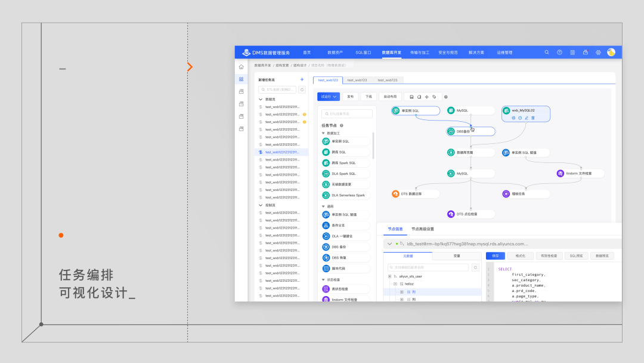Click the 发布 button
This screenshot has width=644, height=363.
point(351,97)
